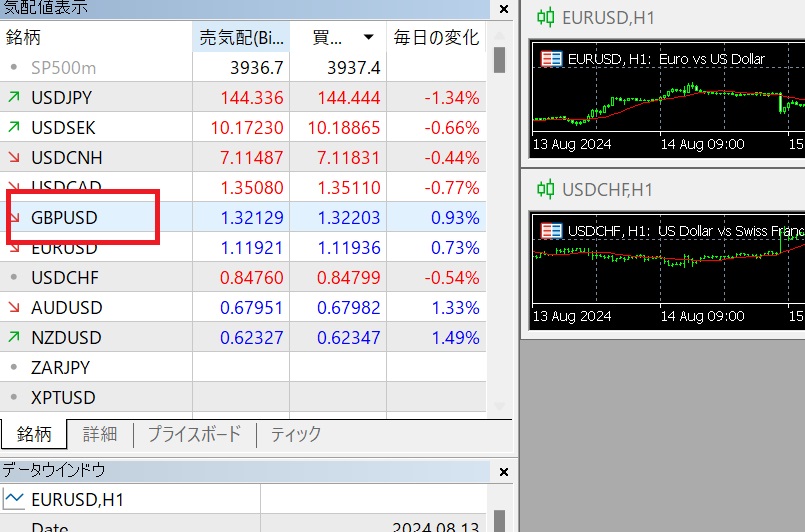Select the XPTUSD symbol row
Viewport: 805px width, 532px height.
pos(243,397)
